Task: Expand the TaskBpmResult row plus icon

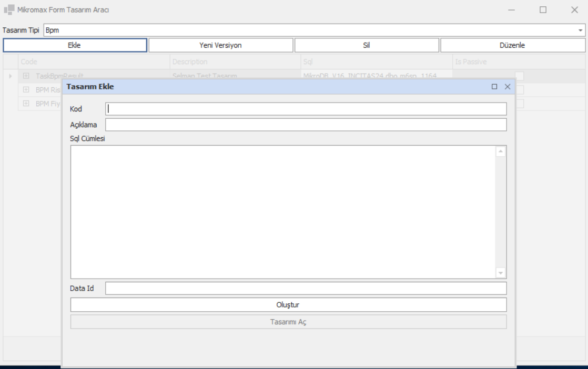Action: [26, 76]
